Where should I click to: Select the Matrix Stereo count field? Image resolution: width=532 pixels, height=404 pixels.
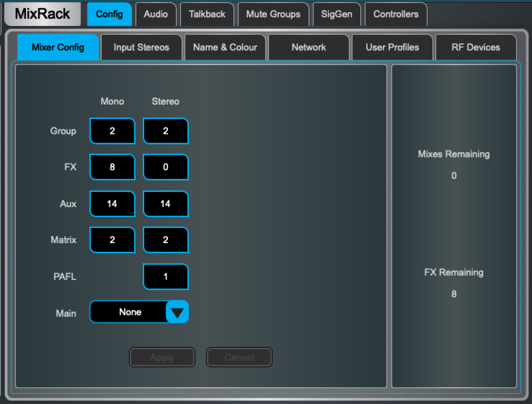[165, 240]
